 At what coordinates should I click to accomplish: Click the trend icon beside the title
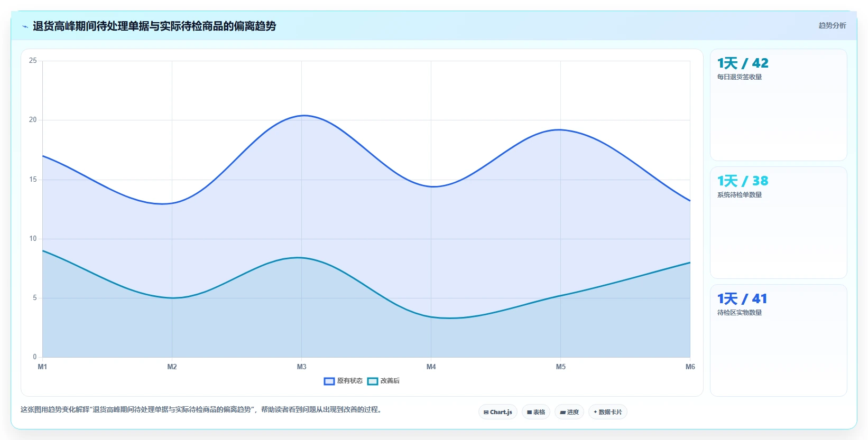(x=25, y=26)
